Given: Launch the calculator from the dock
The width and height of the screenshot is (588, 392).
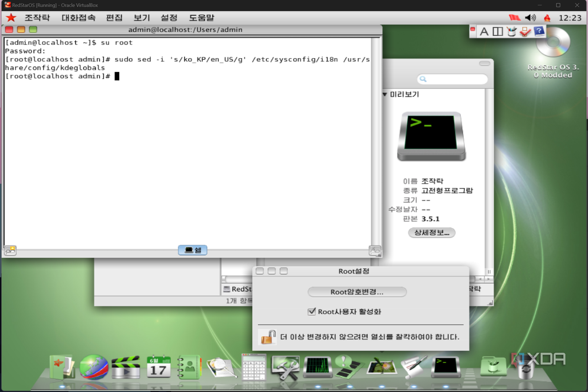Looking at the screenshot, I should pyautogui.click(x=253, y=367).
